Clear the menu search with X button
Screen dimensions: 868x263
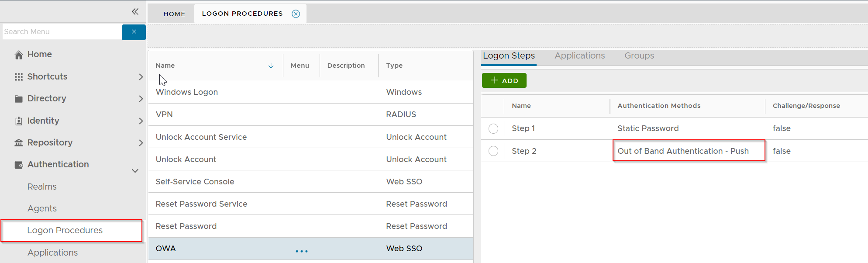pos(134,32)
